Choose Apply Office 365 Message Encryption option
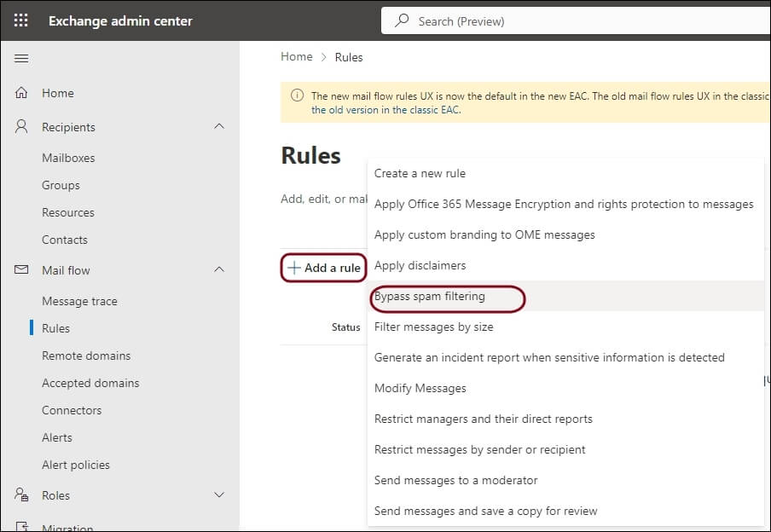The image size is (771, 532). coord(564,204)
